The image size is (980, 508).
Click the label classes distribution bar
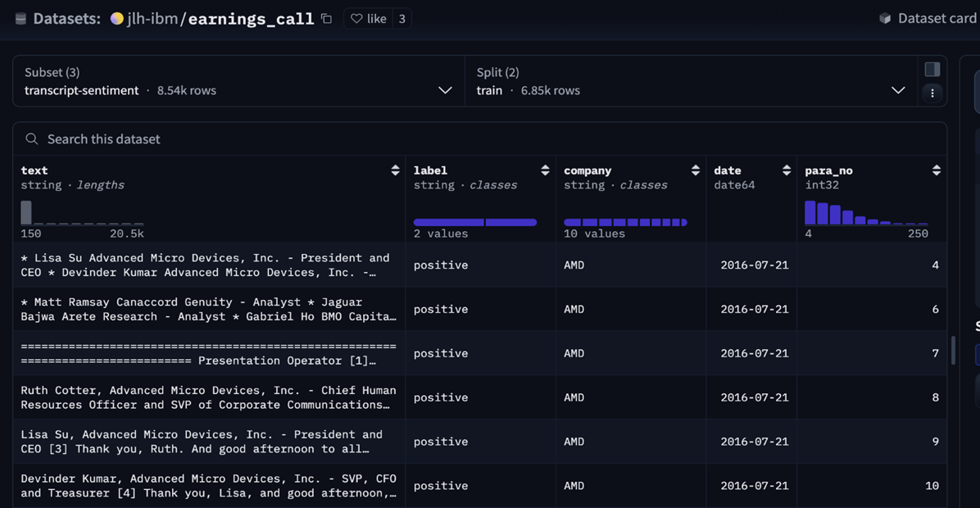[474, 222]
